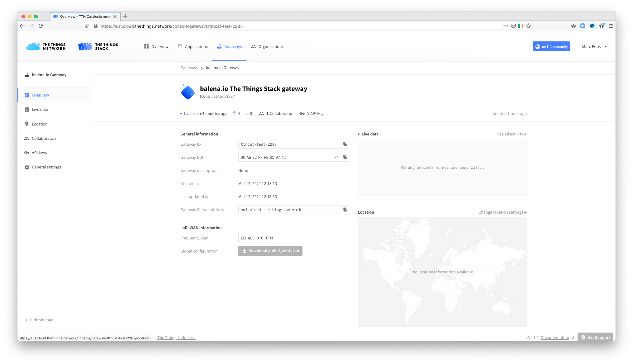633x364 pixels.
Task: Switch to the Applications tab
Action: (193, 47)
